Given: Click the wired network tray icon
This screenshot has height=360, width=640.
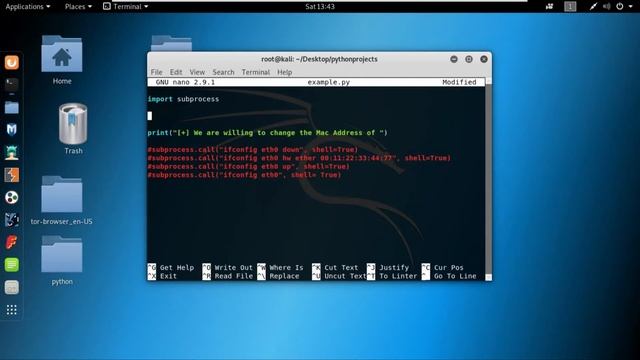Looking at the screenshot, I should tap(593, 7).
